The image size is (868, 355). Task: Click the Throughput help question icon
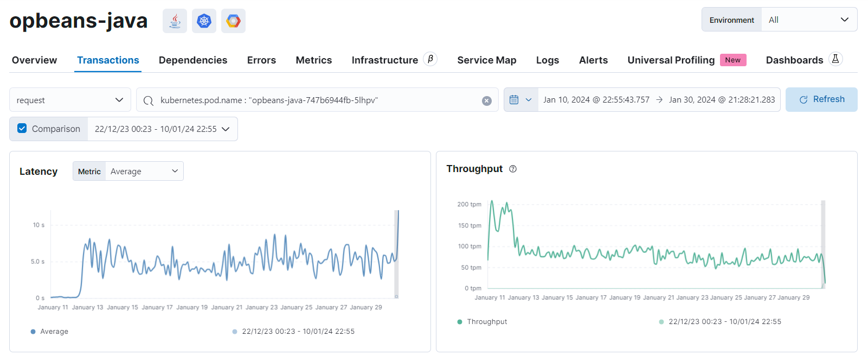[513, 169]
